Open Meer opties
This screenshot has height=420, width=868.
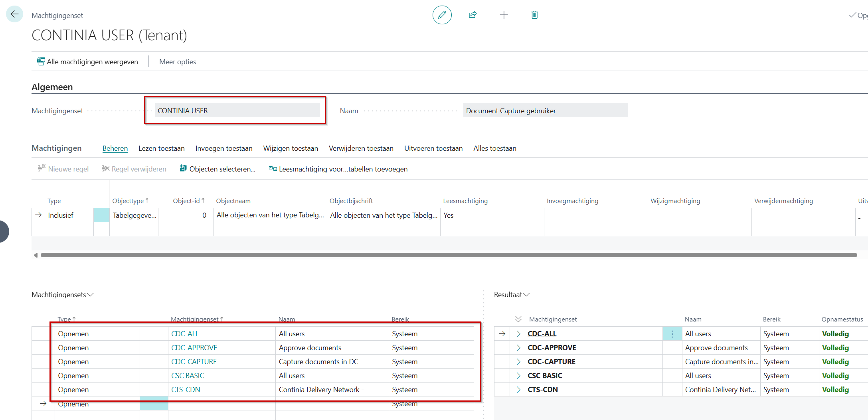[178, 62]
